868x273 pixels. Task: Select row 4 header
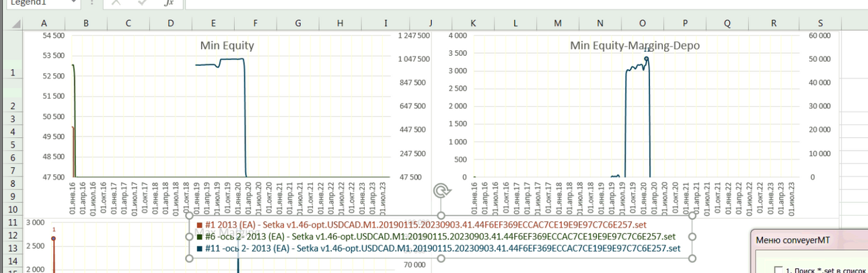click(x=13, y=132)
